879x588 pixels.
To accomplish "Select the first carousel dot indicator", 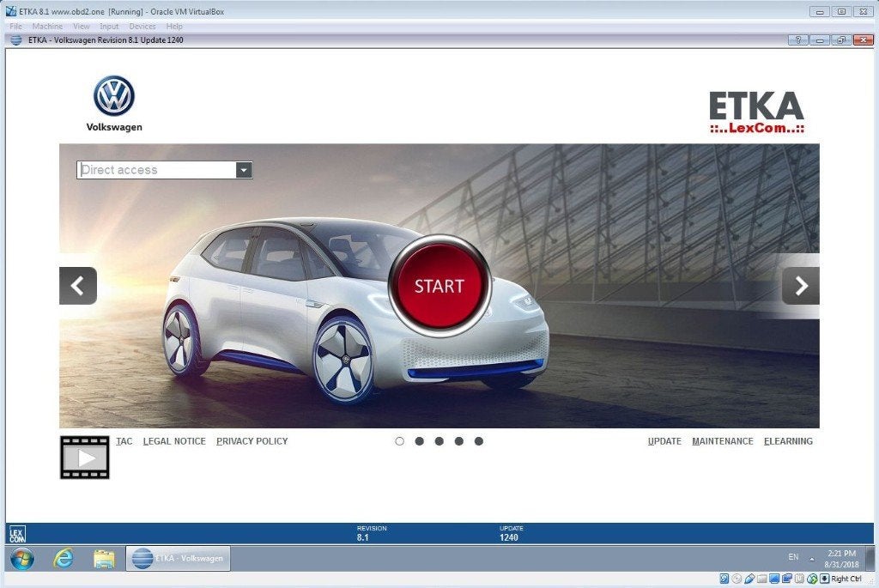I will pyautogui.click(x=399, y=441).
